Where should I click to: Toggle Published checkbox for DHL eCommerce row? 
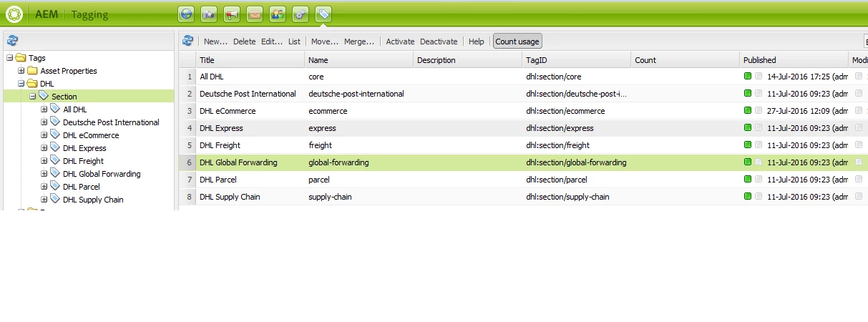pyautogui.click(x=759, y=110)
